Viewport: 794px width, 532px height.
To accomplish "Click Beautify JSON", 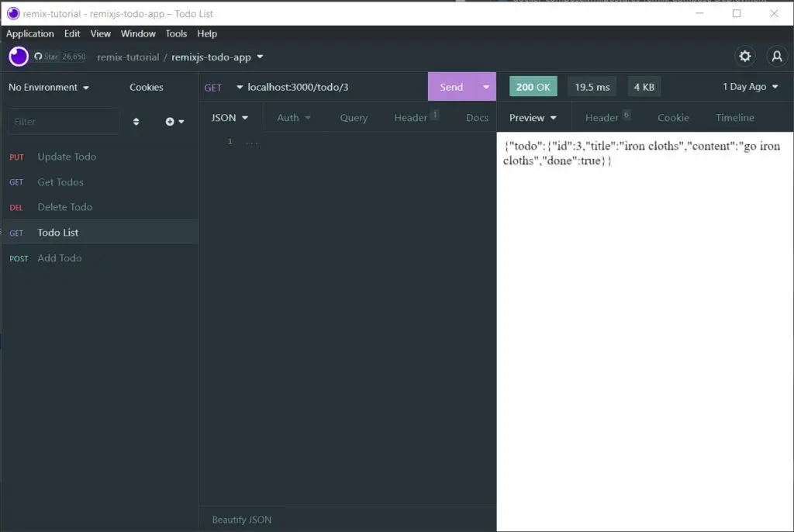I will [x=242, y=520].
